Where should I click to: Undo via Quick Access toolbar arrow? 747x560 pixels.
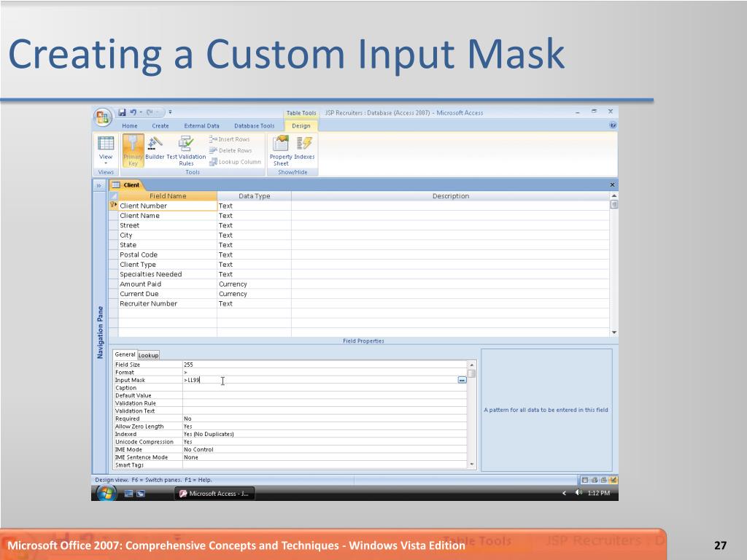(133, 112)
